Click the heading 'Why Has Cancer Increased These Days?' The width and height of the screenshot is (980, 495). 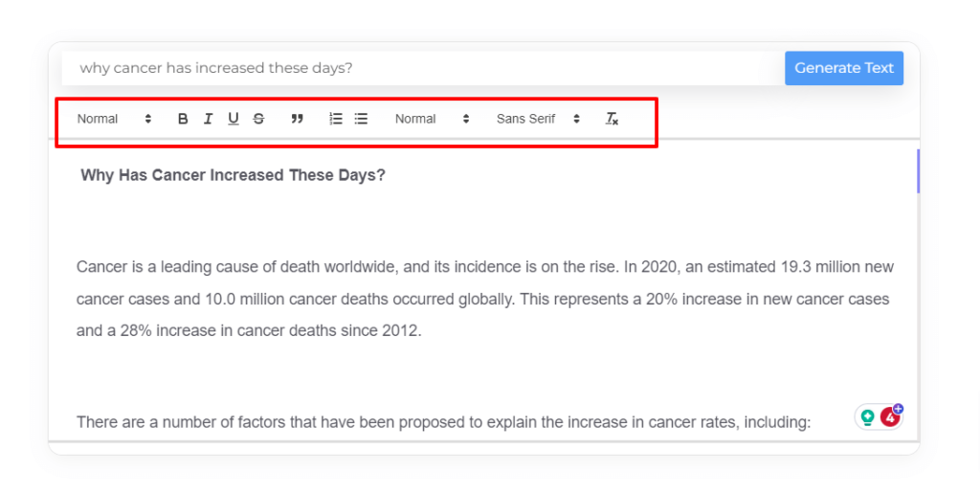(x=233, y=175)
